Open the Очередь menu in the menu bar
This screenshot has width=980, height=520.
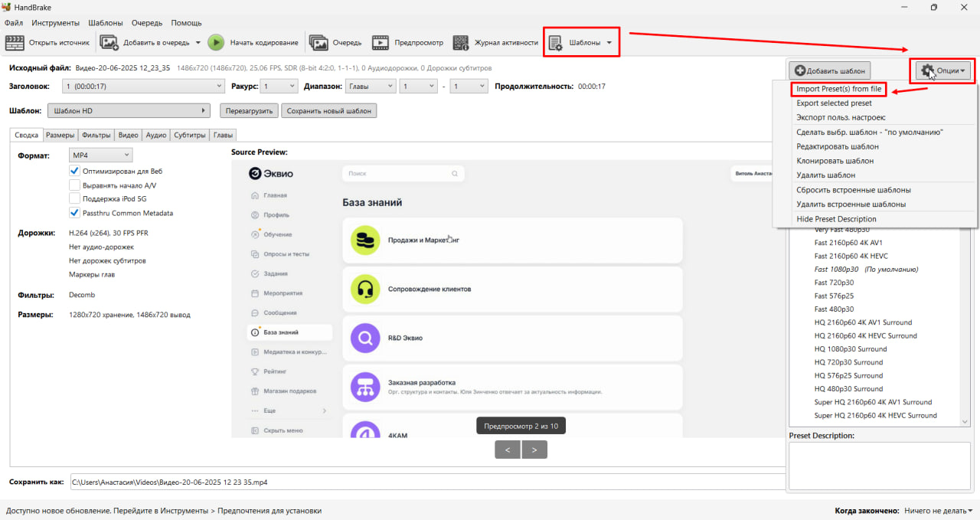(x=146, y=23)
